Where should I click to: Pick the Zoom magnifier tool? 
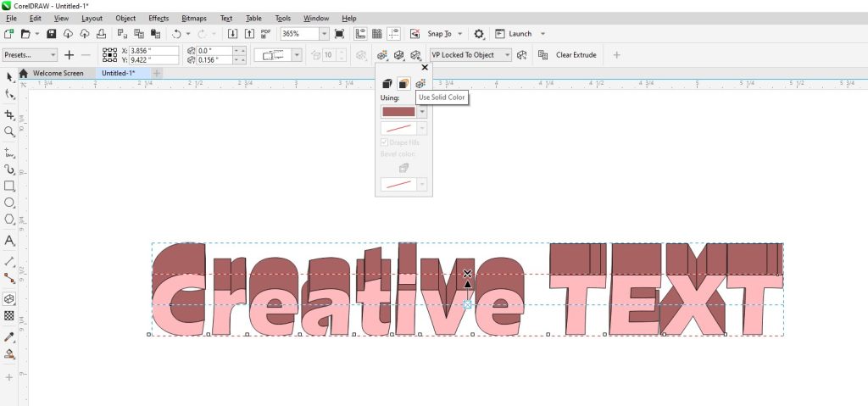pyautogui.click(x=9, y=131)
